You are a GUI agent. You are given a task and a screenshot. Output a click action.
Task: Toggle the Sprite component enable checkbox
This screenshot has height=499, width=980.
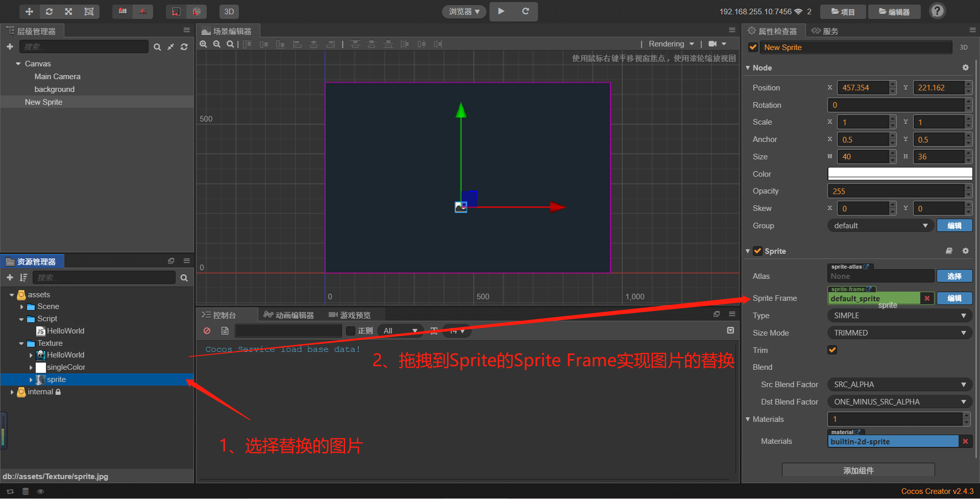[x=757, y=251]
